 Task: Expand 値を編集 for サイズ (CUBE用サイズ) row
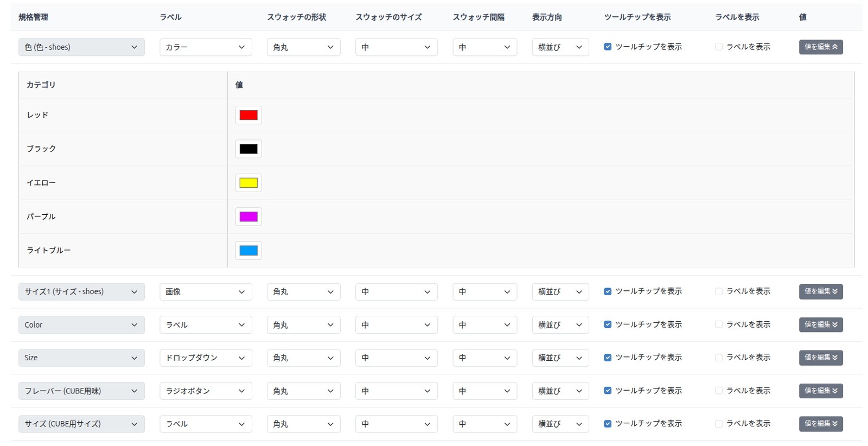coord(821,424)
